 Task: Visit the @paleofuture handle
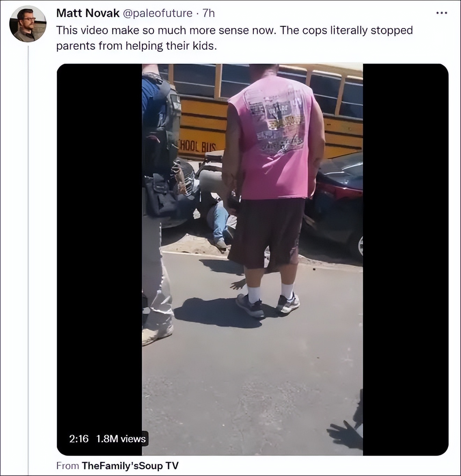click(158, 13)
